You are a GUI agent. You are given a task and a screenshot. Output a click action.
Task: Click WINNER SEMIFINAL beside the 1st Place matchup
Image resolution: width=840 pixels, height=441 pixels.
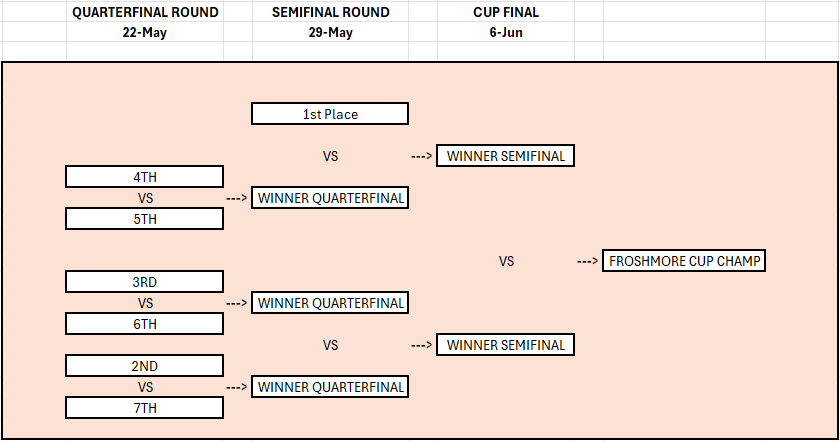[x=506, y=156]
